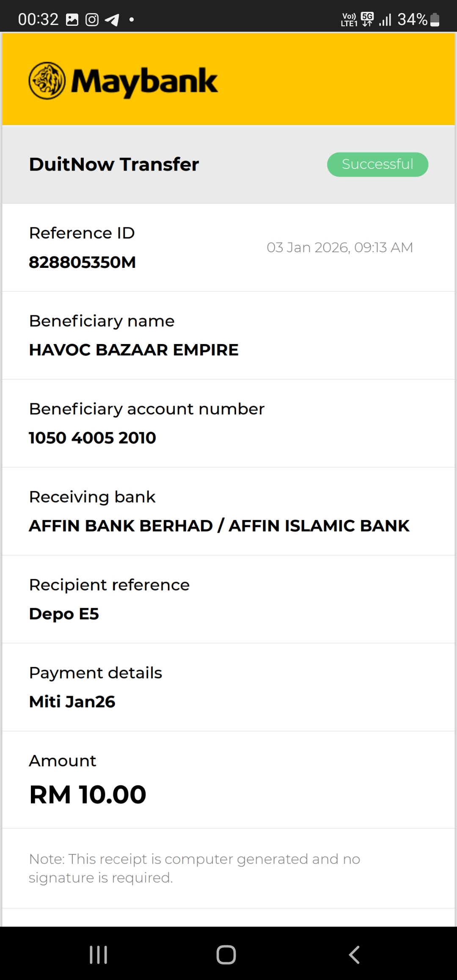
Task: Tap the recipient reference Depo E5
Action: (64, 614)
